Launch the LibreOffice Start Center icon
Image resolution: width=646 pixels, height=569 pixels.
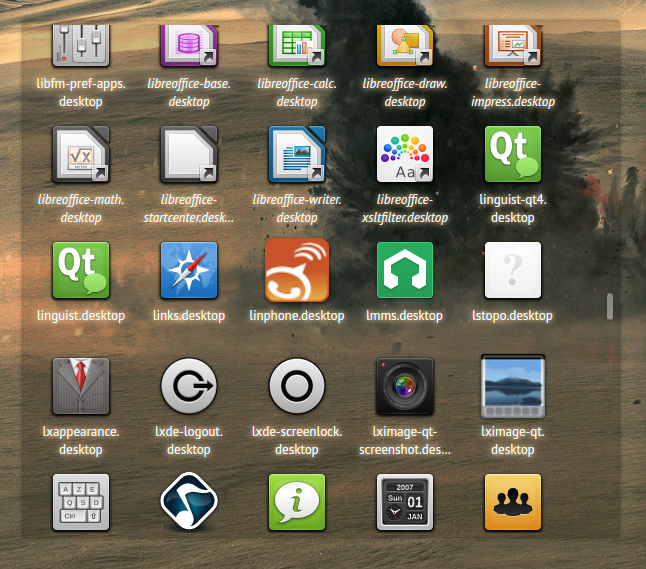189,154
